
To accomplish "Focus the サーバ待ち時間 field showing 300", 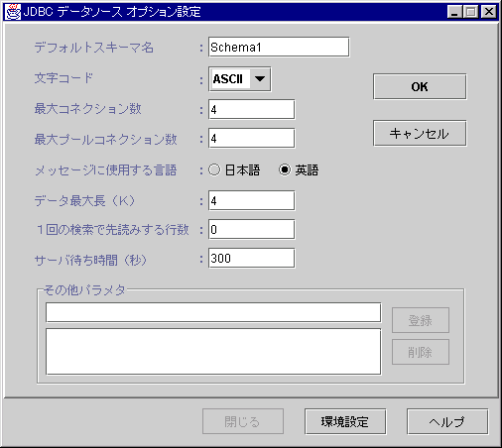I will (252, 258).
